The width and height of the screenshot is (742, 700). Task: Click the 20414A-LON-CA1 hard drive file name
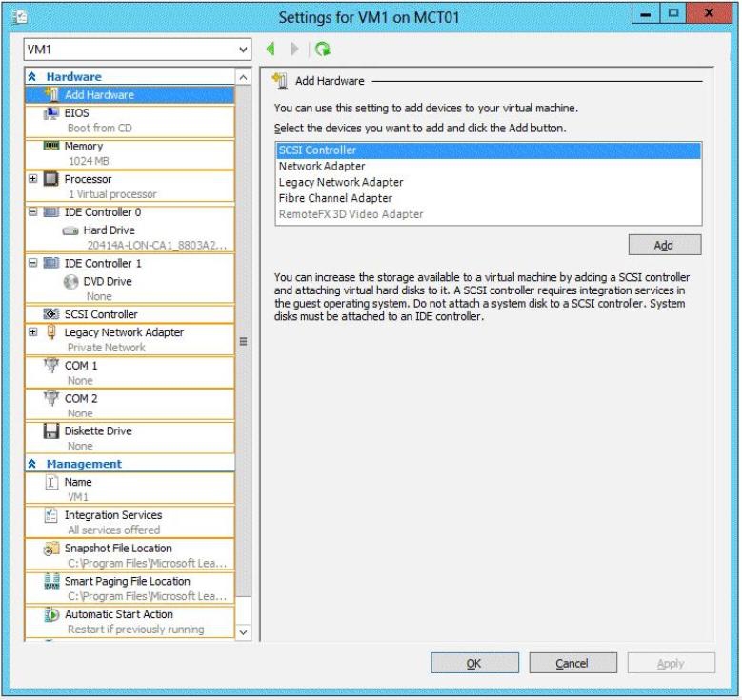click(x=156, y=245)
